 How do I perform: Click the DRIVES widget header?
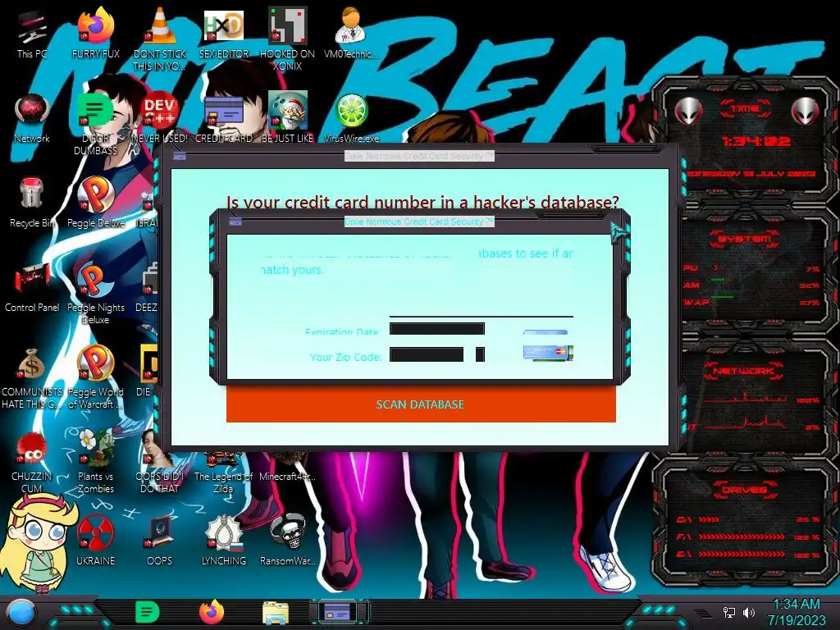coord(743,490)
